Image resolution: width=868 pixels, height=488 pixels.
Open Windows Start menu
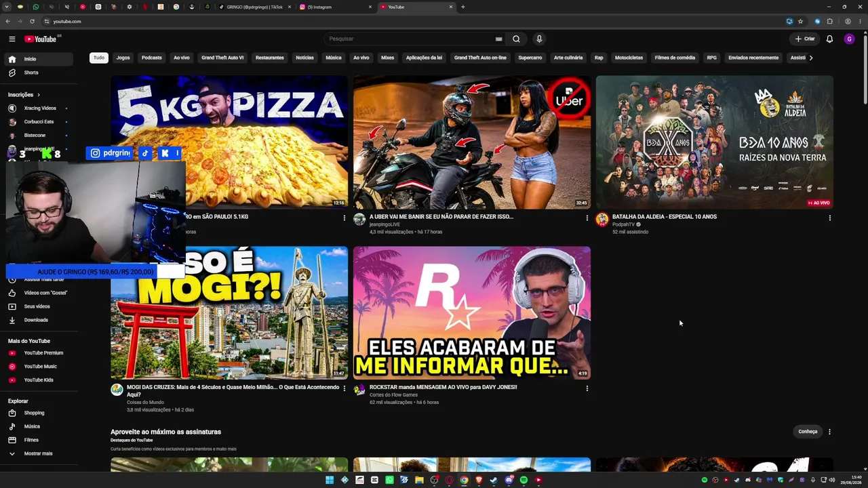point(330,480)
